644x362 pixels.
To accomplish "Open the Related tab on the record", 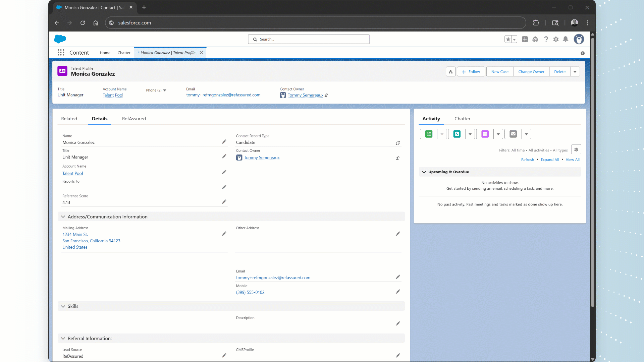I will (x=69, y=118).
